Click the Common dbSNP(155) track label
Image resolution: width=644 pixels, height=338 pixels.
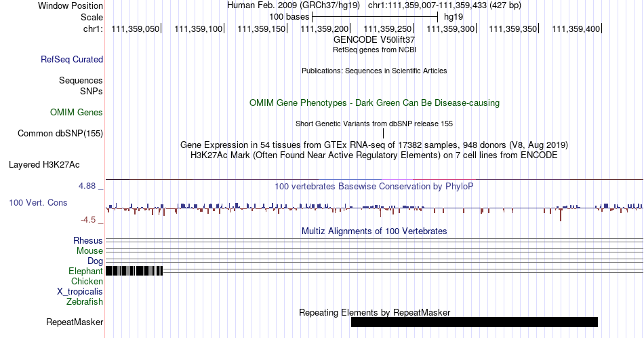60,133
